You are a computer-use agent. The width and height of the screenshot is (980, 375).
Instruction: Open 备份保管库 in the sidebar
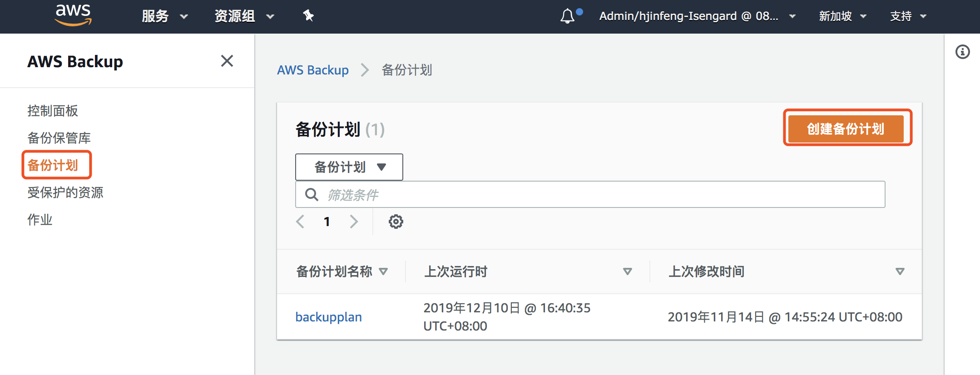click(x=59, y=138)
